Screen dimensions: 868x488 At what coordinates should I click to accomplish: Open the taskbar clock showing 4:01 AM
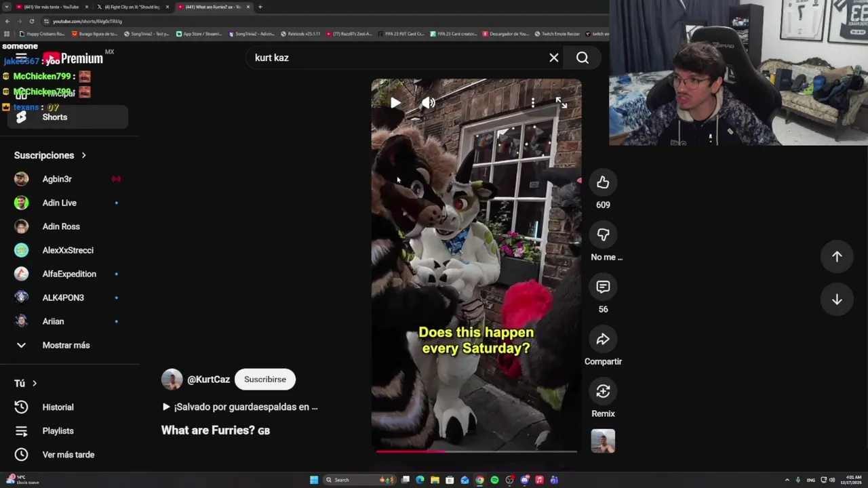[x=852, y=480]
